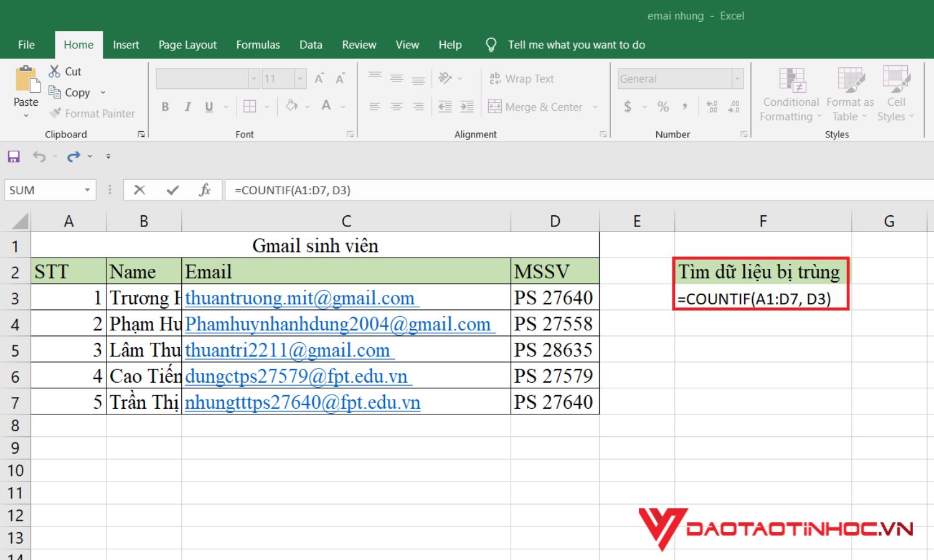This screenshot has height=560, width=934.
Task: Toggle Center horizontal alignment
Action: (397, 106)
